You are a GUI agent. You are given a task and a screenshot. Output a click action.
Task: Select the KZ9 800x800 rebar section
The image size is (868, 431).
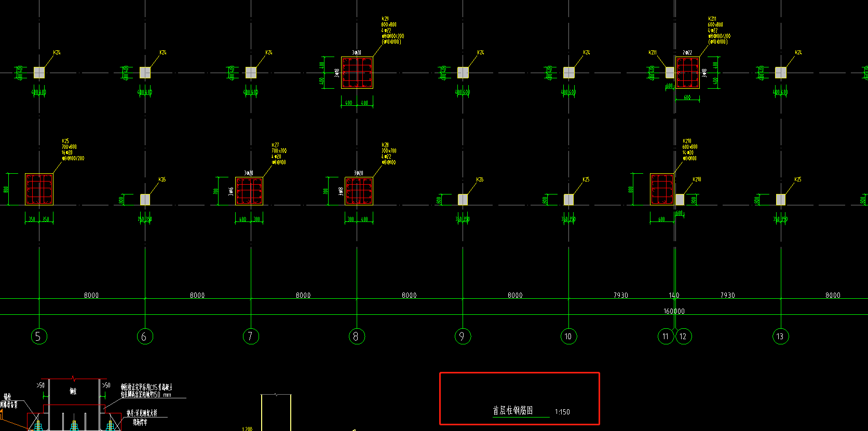click(x=357, y=73)
